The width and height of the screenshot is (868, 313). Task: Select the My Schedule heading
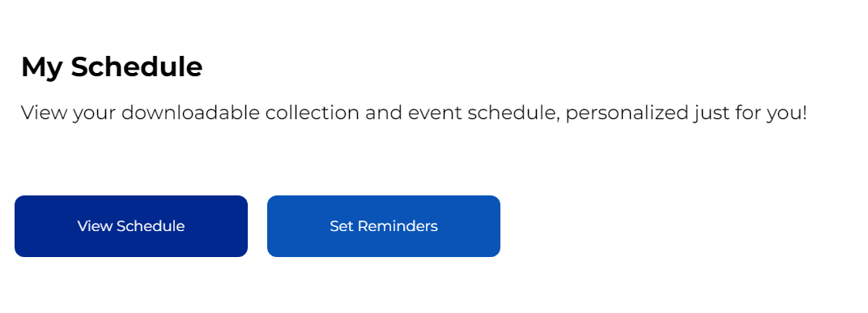click(112, 67)
